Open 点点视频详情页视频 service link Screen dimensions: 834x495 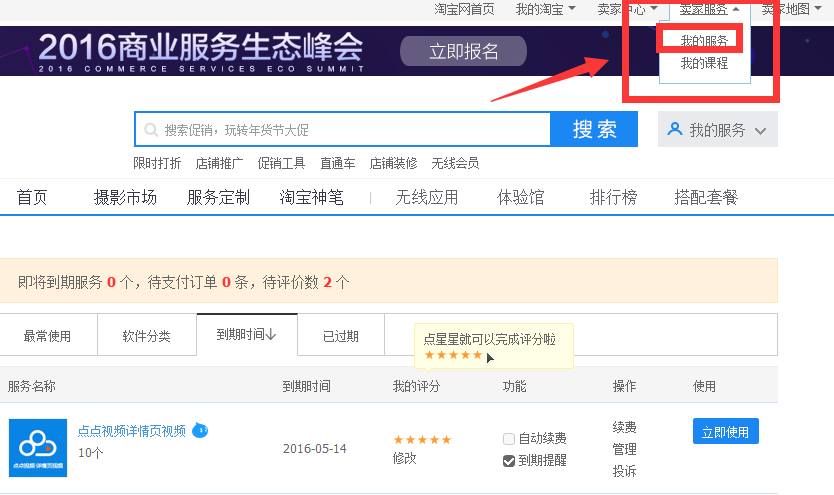coord(131,431)
